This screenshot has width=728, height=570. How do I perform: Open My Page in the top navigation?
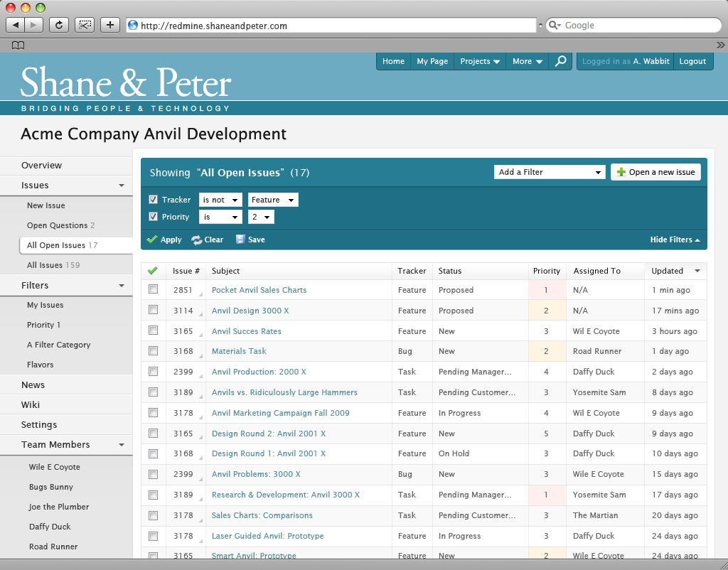pos(432,61)
